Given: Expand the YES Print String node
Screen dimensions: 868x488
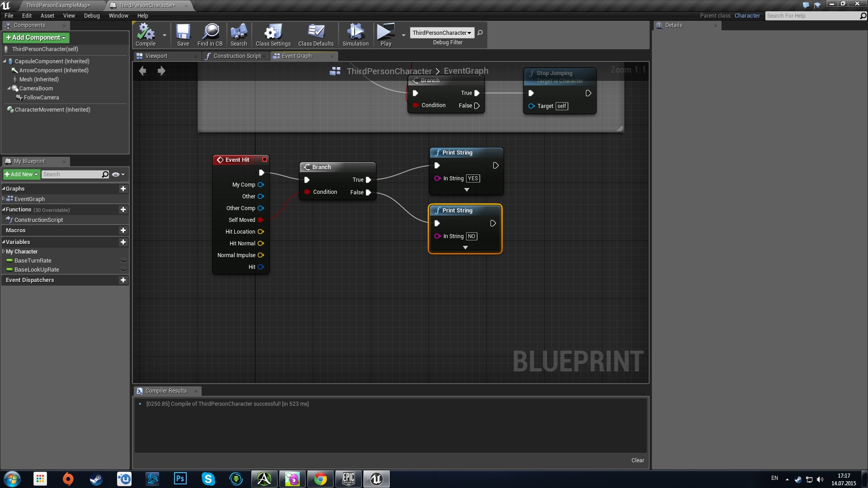Looking at the screenshot, I should click(x=467, y=190).
